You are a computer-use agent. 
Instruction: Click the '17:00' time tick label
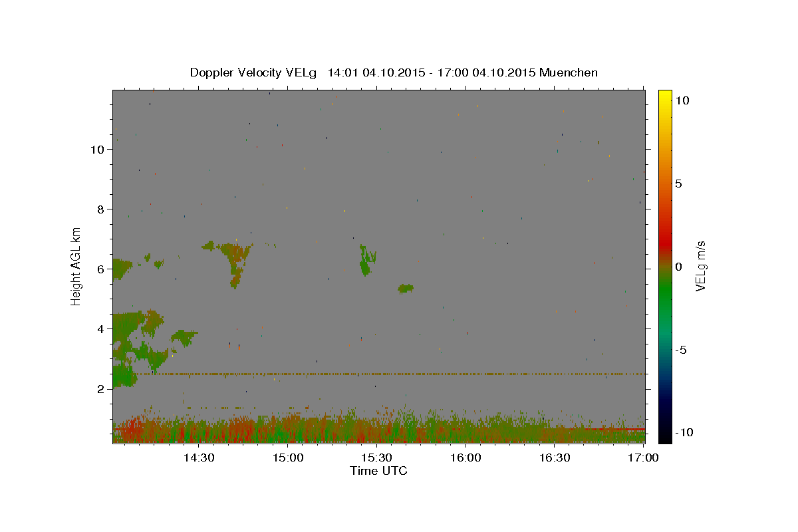(x=644, y=458)
